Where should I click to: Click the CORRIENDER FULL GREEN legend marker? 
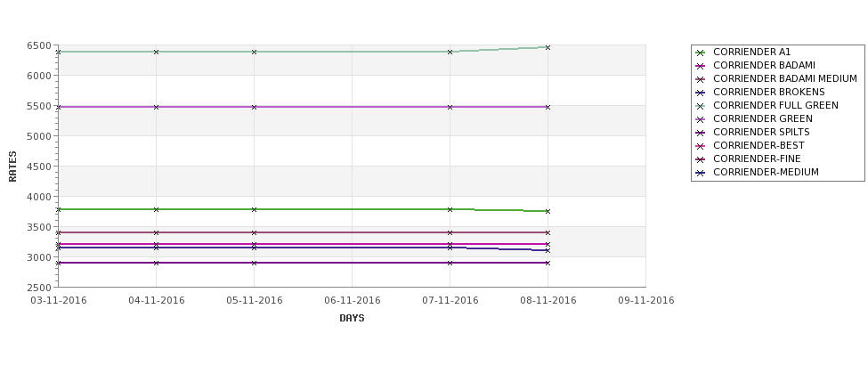[x=701, y=106]
